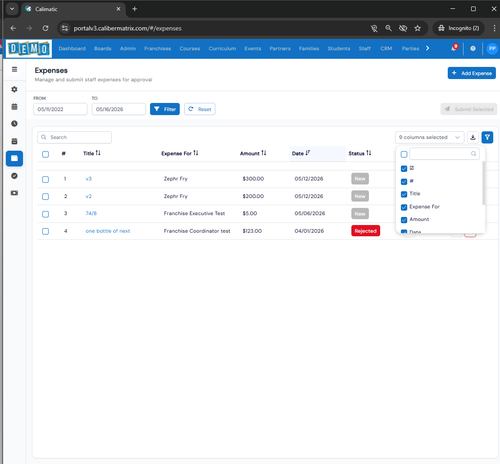Collapse the 9 columns selected dropdown
Screen dimensions: 500x464
(x=430, y=137)
